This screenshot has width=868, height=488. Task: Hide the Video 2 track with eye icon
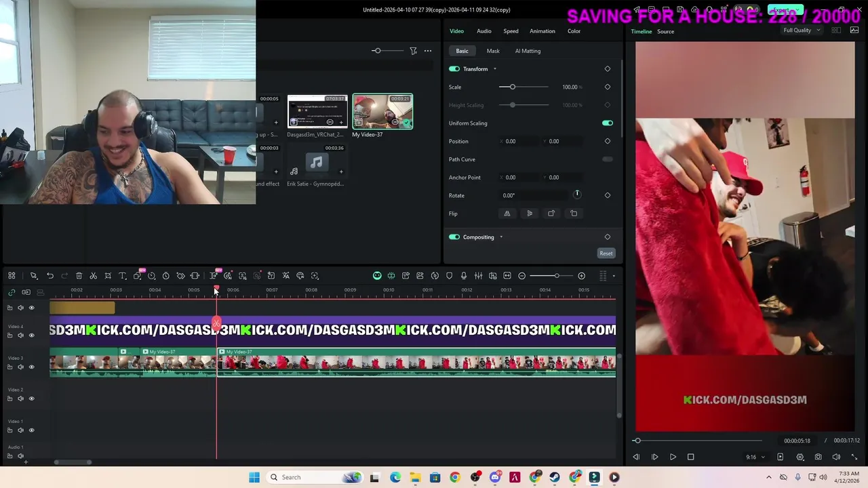pos(31,399)
